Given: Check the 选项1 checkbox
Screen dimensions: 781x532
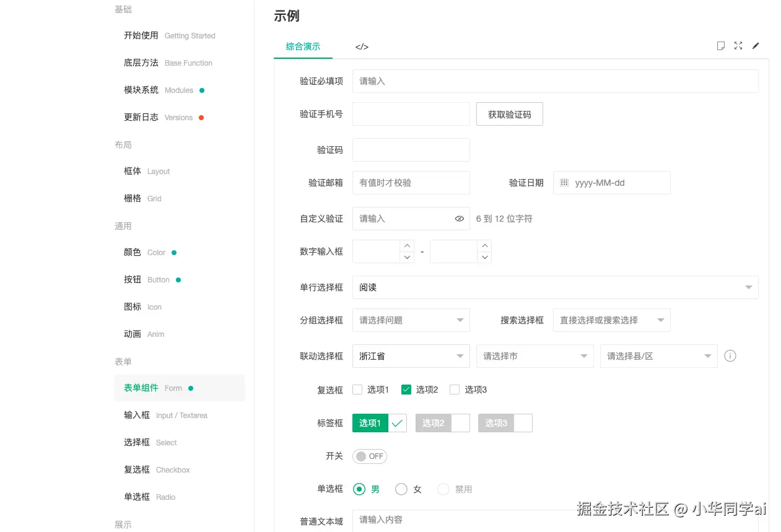Looking at the screenshot, I should pos(357,390).
